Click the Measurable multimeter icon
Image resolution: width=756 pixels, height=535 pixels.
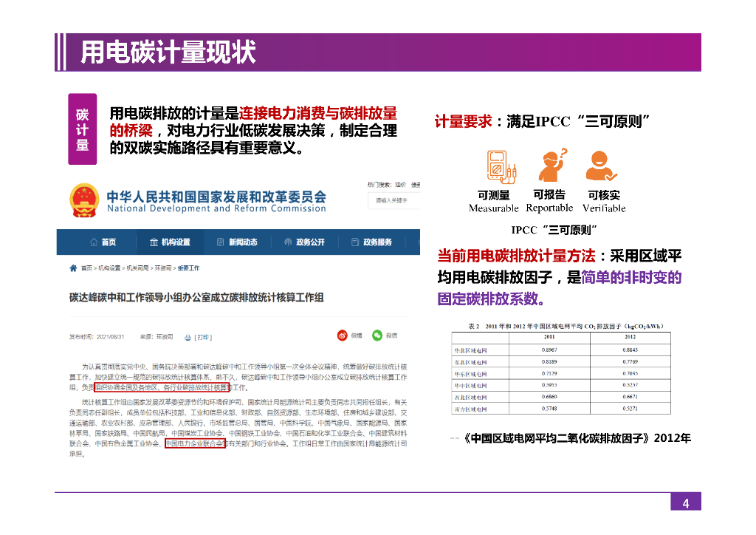coord(501,166)
